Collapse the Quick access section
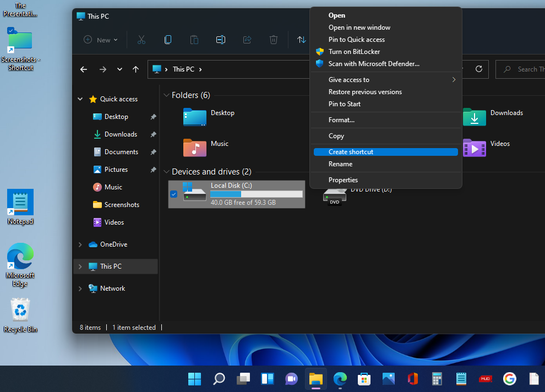545x392 pixels. click(80, 99)
